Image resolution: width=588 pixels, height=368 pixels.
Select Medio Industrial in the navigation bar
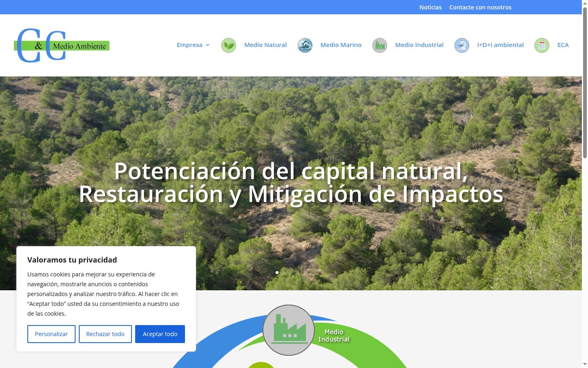pyautogui.click(x=419, y=45)
